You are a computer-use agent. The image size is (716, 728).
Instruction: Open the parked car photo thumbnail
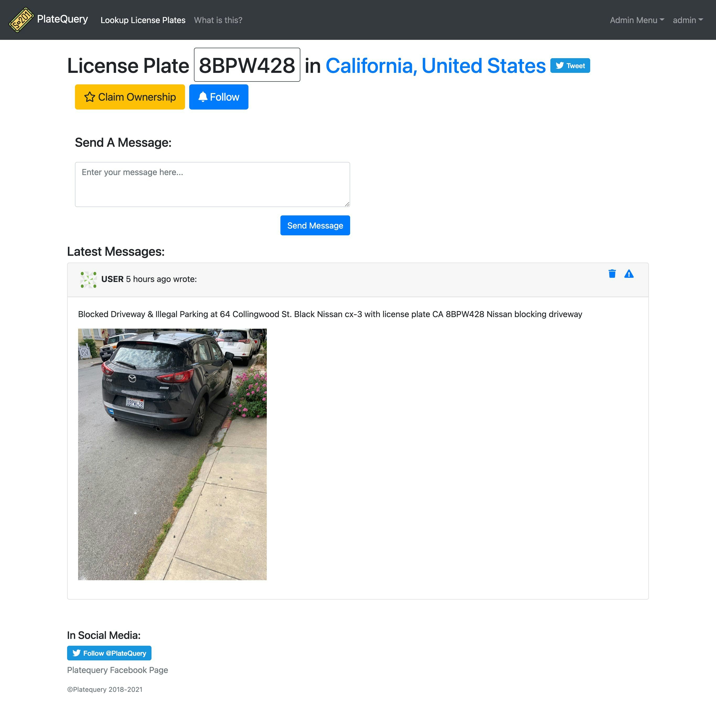tap(172, 454)
